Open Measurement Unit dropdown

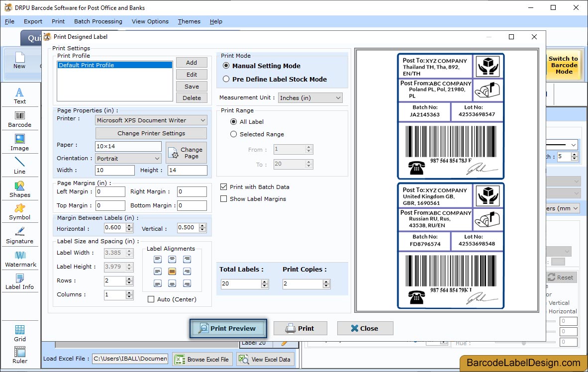click(310, 98)
